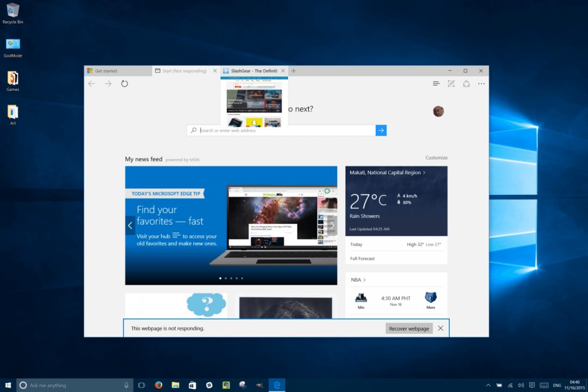The image size is (588, 392).
Task: Open the network status tray icon
Action: click(x=510, y=385)
